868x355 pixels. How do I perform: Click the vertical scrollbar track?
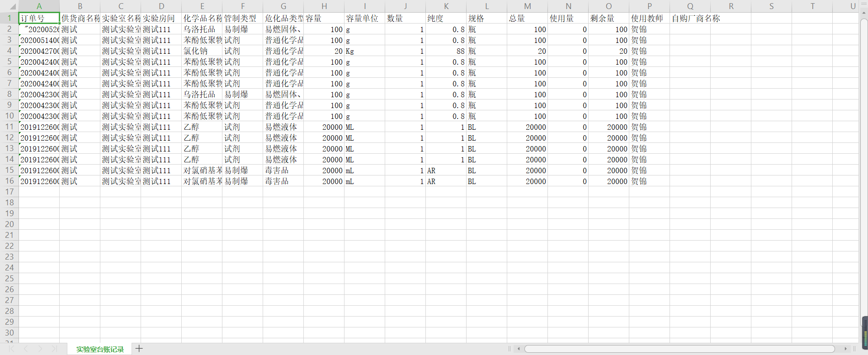click(x=863, y=181)
